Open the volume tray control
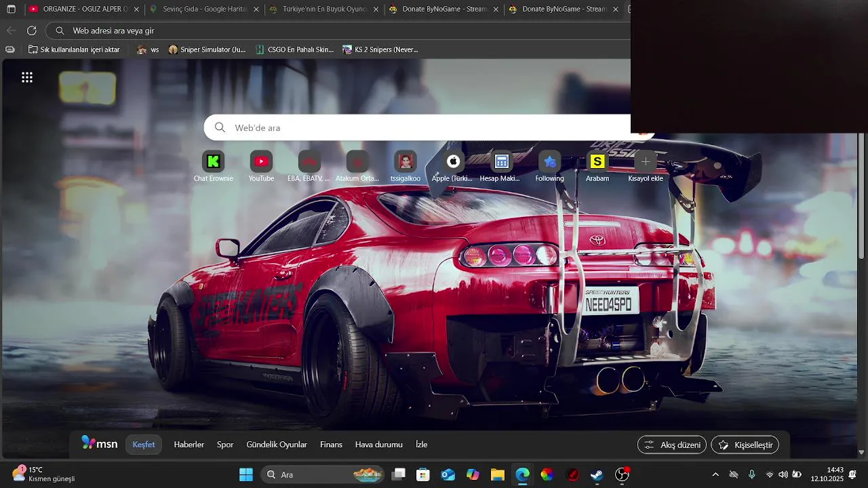 click(x=783, y=474)
